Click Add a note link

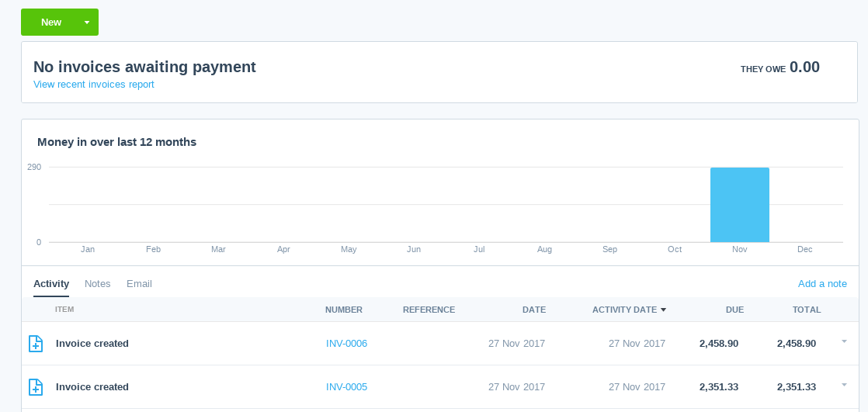tap(822, 284)
